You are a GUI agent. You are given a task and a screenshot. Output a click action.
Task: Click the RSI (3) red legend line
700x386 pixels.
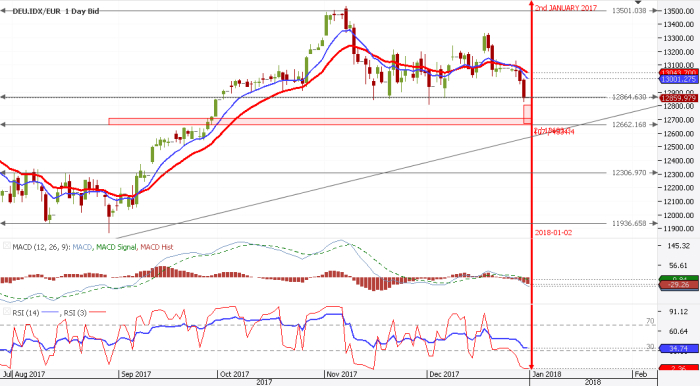click(x=97, y=312)
